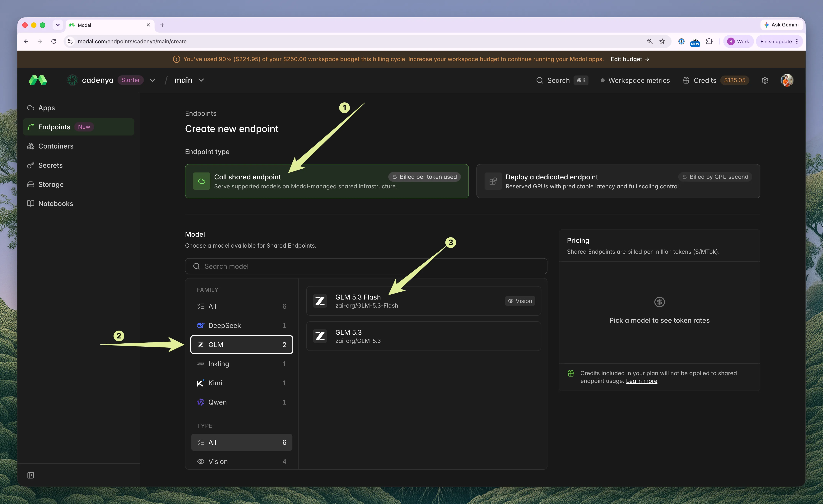823x504 pixels.
Task: Select Deploy a dedicated endpoint option
Action: [618, 181]
